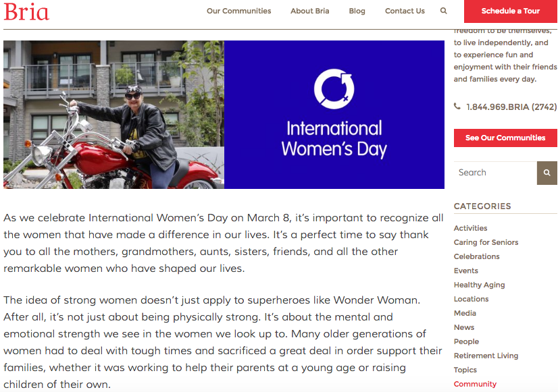This screenshot has height=392, width=558.
Task: Call the 1.844.969.BRIA phone number link
Action: 511,107
